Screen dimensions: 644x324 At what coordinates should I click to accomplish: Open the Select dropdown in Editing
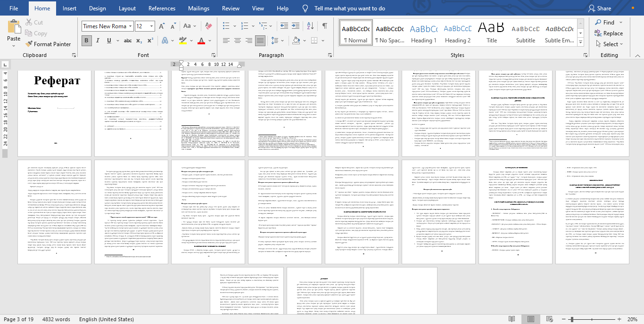610,44
